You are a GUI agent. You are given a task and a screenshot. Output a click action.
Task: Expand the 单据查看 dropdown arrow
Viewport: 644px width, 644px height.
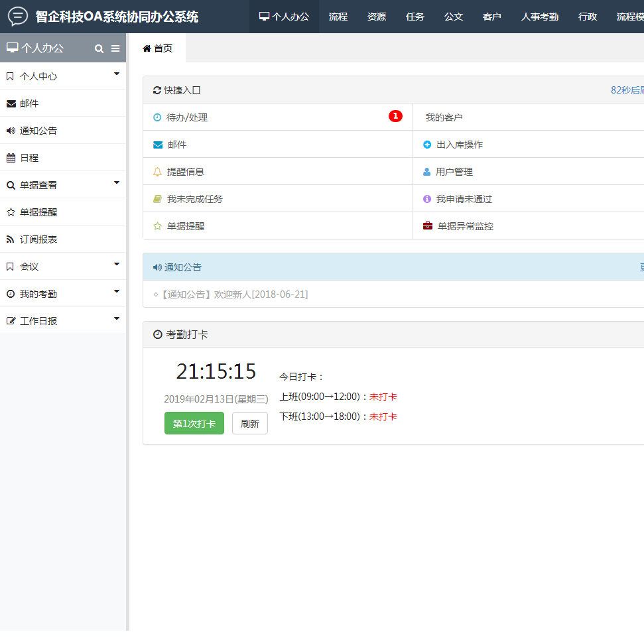click(x=117, y=182)
